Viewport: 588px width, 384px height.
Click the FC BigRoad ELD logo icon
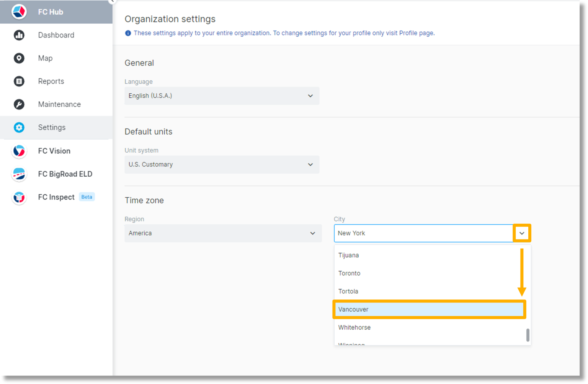pos(19,174)
